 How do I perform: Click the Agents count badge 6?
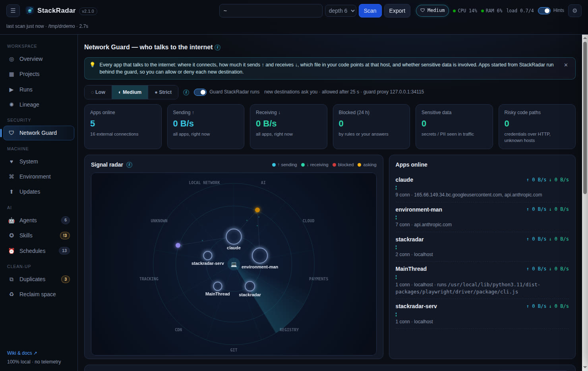tap(66, 220)
